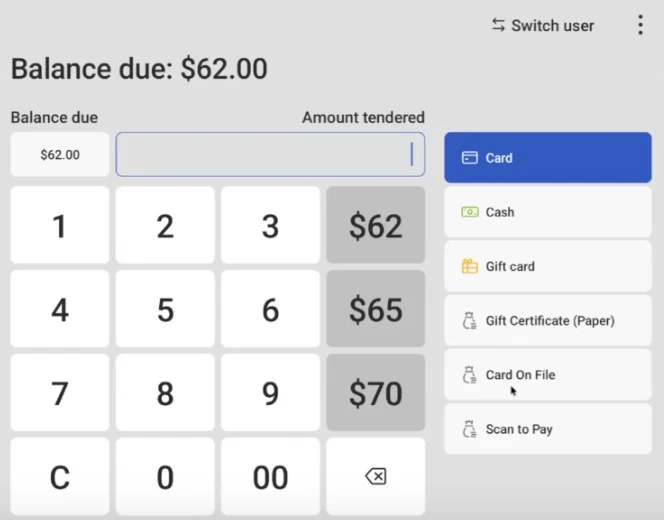This screenshot has height=520, width=664.
Task: Tap keypad digit 6
Action: coord(270,309)
